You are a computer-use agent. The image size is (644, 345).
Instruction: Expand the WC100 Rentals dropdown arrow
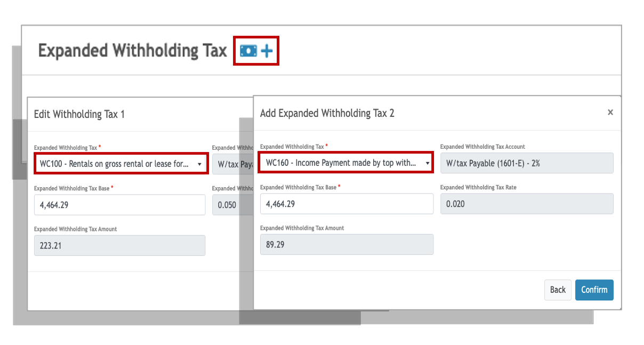tap(199, 164)
